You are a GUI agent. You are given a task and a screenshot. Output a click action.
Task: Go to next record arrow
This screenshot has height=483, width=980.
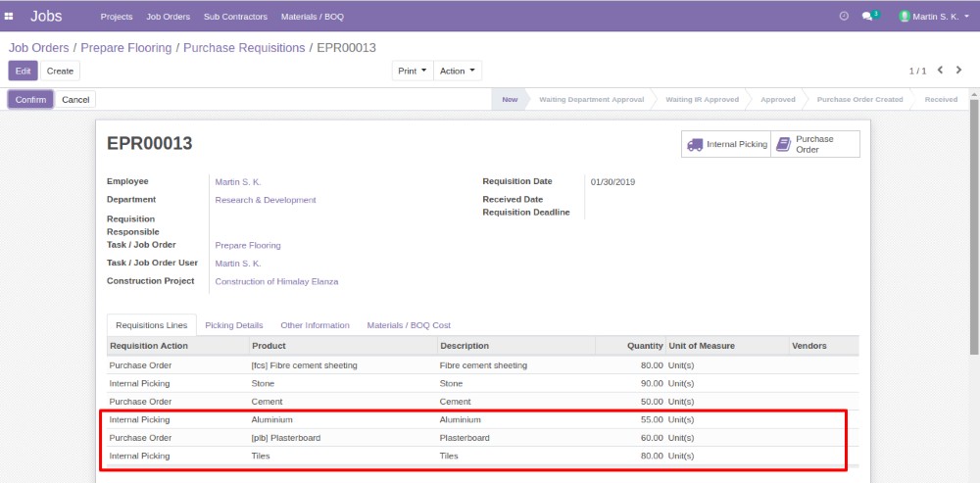point(959,71)
